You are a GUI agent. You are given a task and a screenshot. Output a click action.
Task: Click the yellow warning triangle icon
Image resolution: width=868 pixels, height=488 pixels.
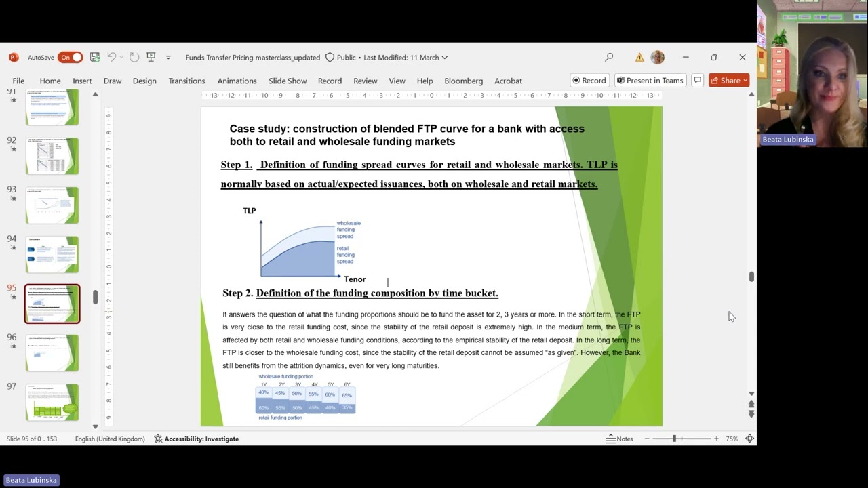click(639, 58)
